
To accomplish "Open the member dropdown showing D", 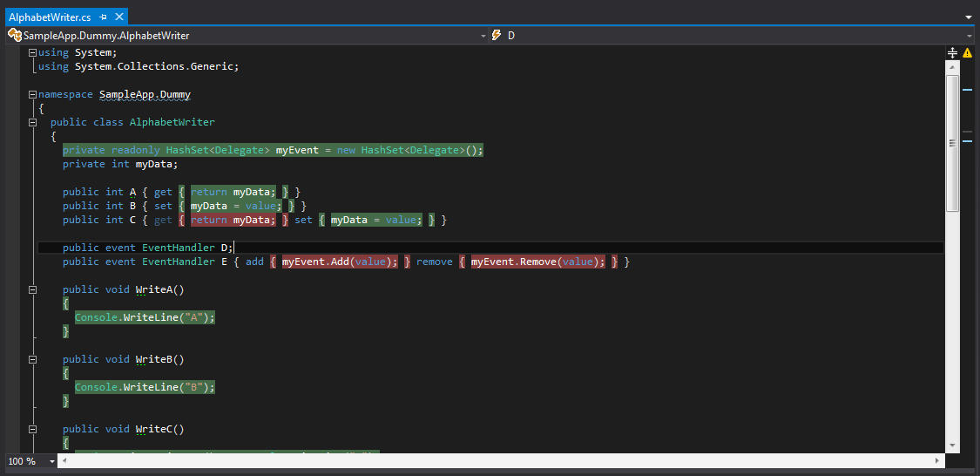I will (969, 36).
